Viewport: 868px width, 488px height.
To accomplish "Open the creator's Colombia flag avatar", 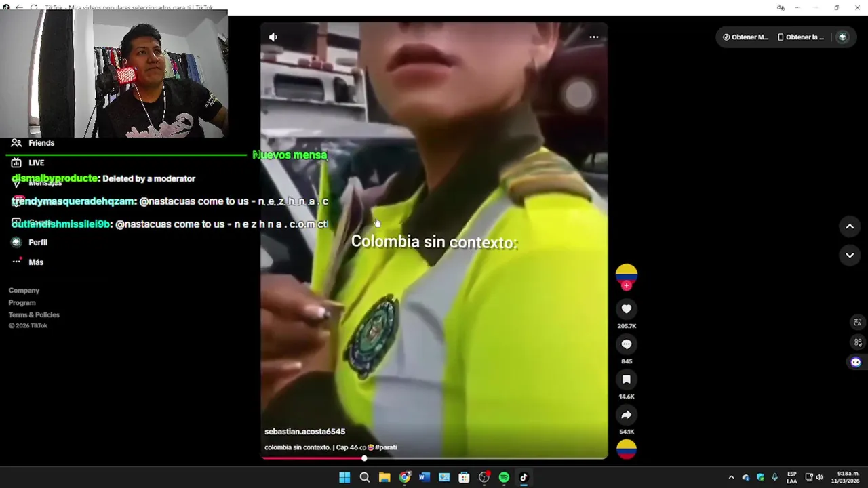I will click(627, 274).
